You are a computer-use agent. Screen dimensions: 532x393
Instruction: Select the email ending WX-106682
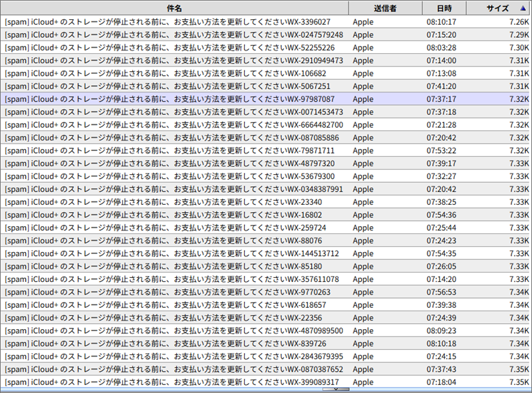(x=266, y=73)
